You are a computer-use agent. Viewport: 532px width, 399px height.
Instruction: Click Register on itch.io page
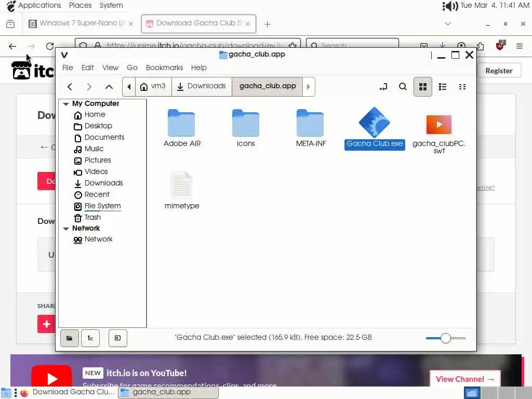(499, 71)
